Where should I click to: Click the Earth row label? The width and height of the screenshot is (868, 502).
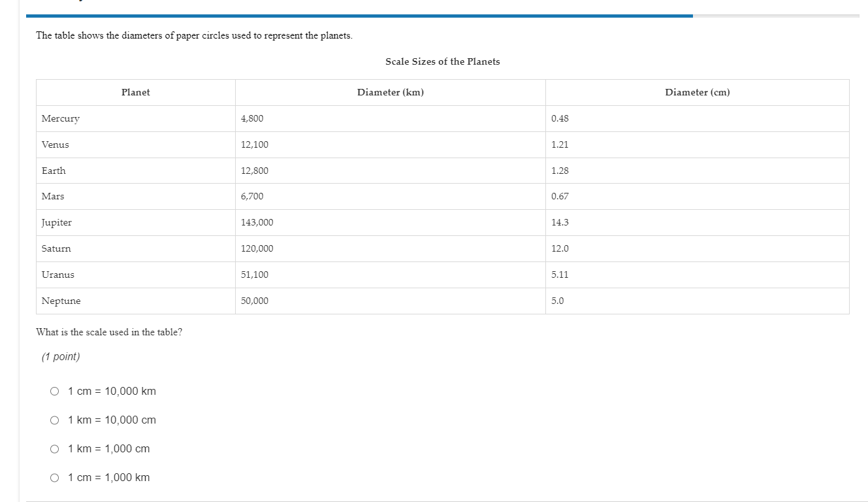tap(54, 171)
